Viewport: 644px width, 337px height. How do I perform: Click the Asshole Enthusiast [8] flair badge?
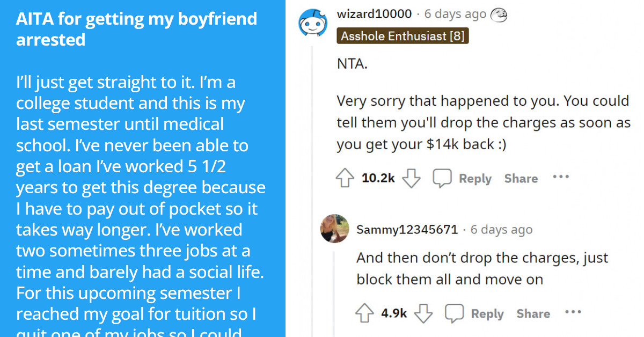pyautogui.click(x=402, y=35)
